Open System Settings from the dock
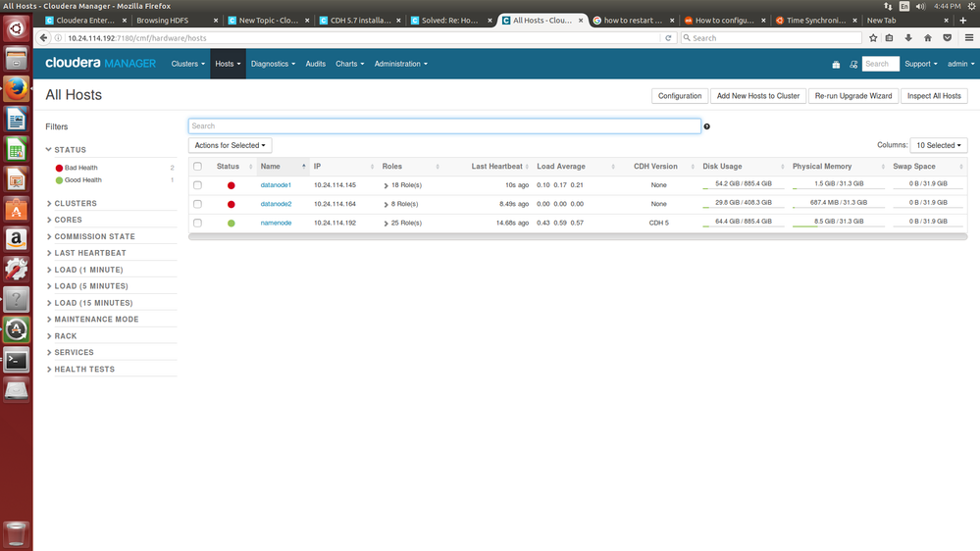The width and height of the screenshot is (980, 551). (x=17, y=270)
